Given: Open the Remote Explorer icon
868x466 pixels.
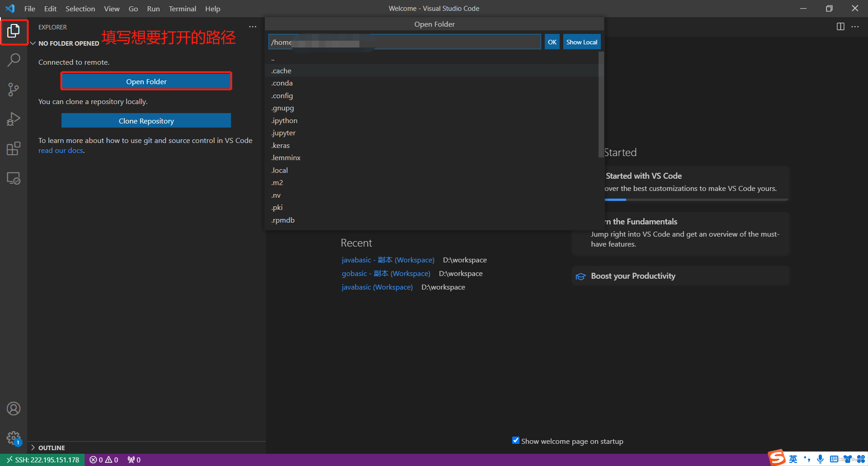Looking at the screenshot, I should 14,178.
